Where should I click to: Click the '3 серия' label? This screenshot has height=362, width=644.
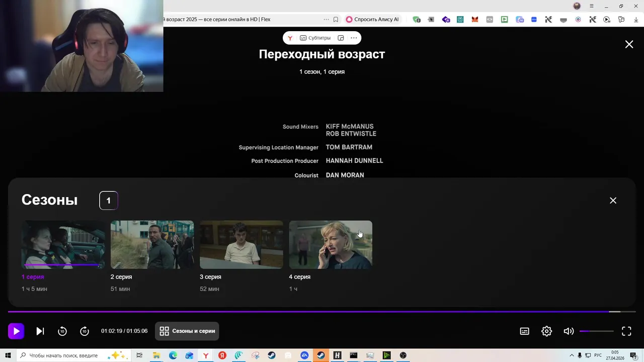click(210, 277)
